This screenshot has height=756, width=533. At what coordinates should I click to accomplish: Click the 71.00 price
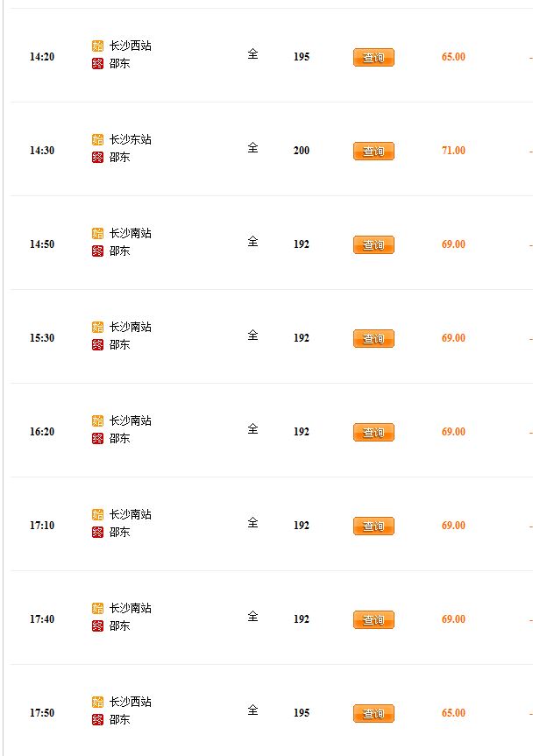(x=453, y=151)
